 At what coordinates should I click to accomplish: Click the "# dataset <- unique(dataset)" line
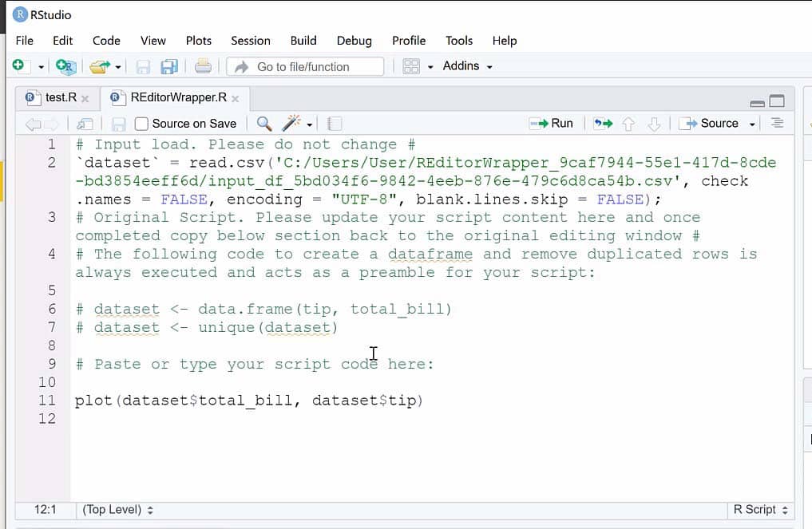click(207, 328)
